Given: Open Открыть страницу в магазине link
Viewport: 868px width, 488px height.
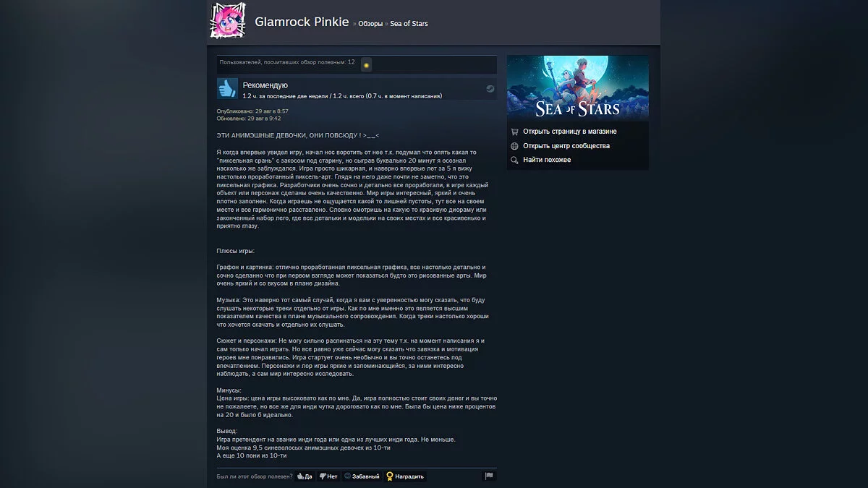Looking at the screenshot, I should pos(570,132).
